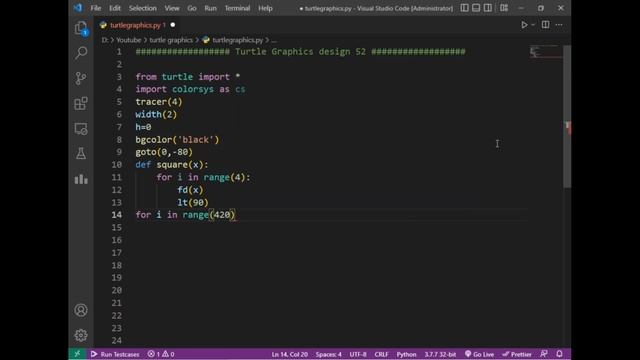
Task: Open the File menu
Action: 96,8
